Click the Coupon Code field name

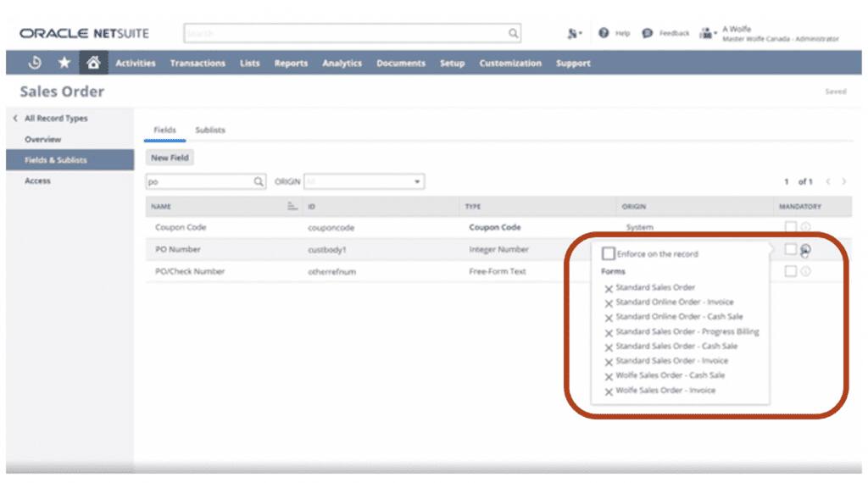pos(181,227)
